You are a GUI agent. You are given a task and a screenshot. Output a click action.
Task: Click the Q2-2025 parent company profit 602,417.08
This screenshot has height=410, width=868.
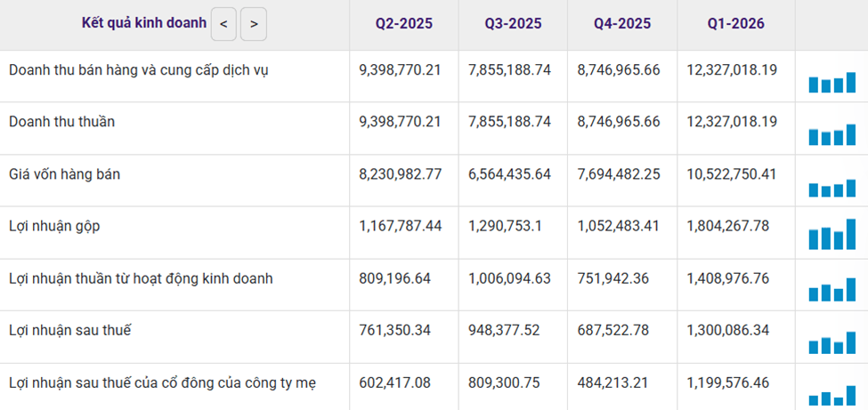click(394, 383)
